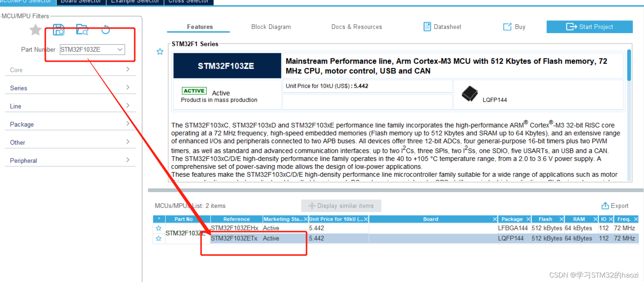Toggle favorite star beside STM32F1 Series
This screenshot has width=644, height=282.
160,51
